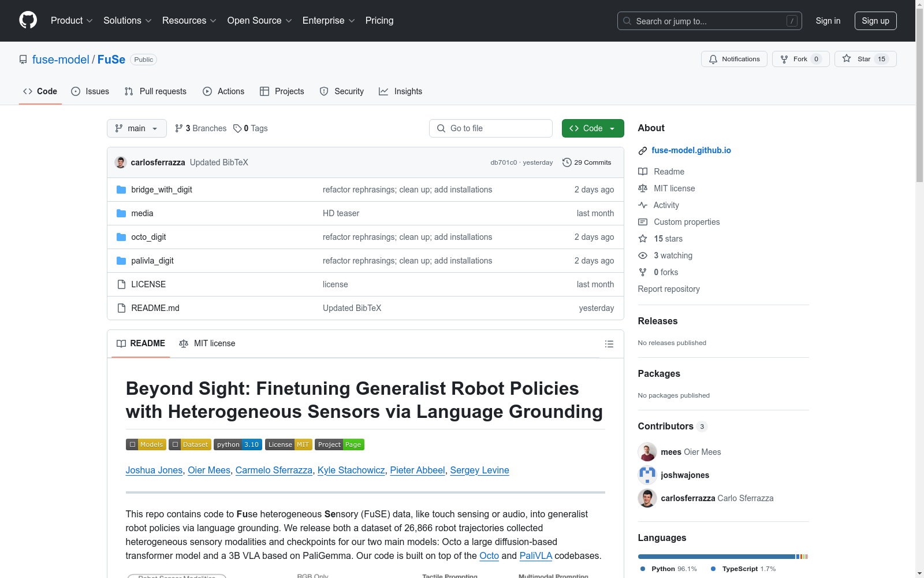Click the scales icon beside MIT license in About
This screenshot has width=924, height=578.
click(x=643, y=188)
